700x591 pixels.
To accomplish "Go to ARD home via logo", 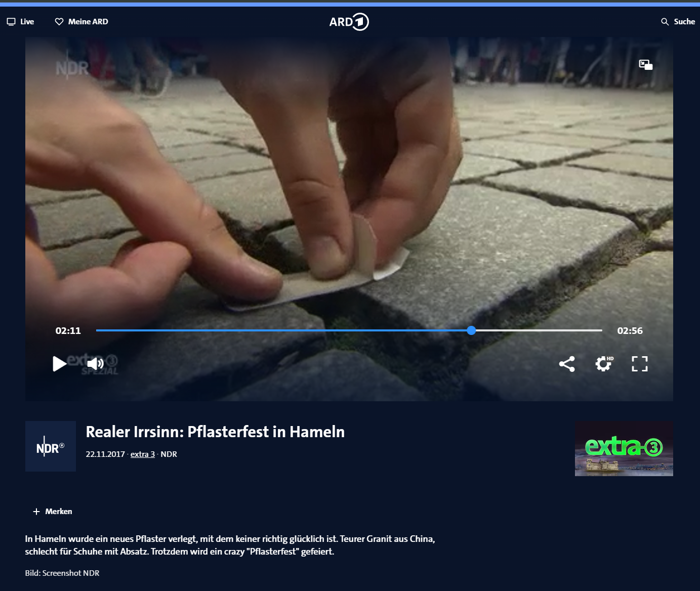I will [349, 22].
